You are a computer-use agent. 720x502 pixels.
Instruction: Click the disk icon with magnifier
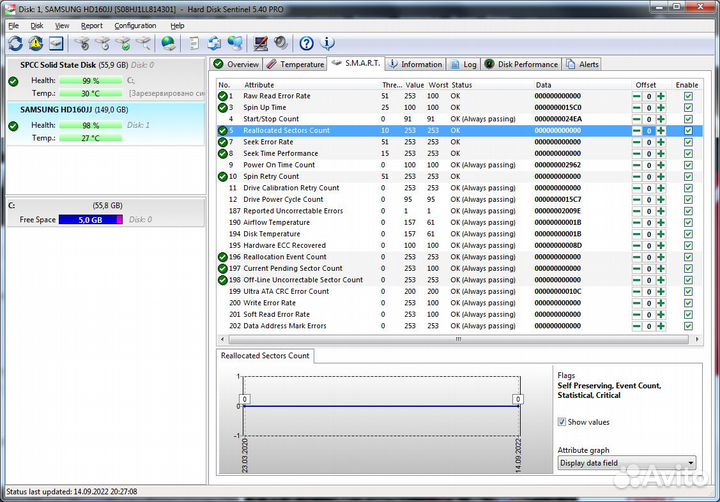pos(144,44)
